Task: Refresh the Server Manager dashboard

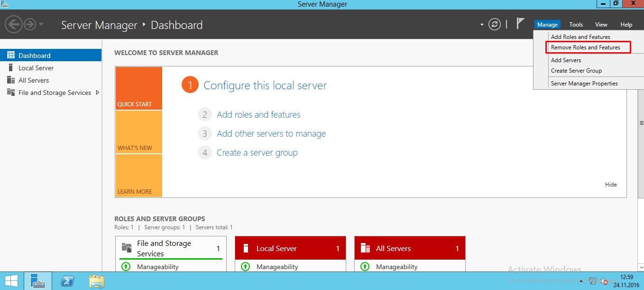Action: [495, 25]
